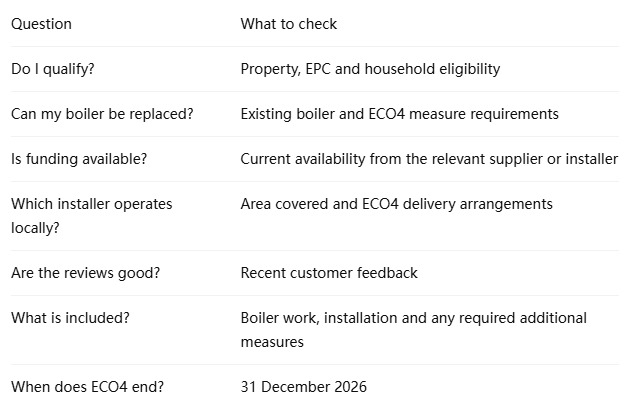Screen dimensions: 636x413
Task: Select the 'Do I qualify?' cell
Action: [53, 69]
